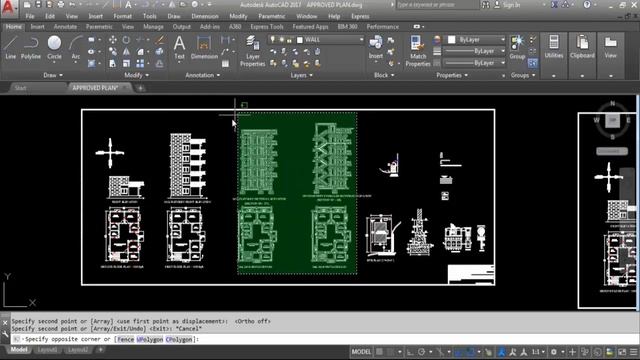Click the Match Properties icon
This screenshot has height=360, width=640.
click(418, 51)
